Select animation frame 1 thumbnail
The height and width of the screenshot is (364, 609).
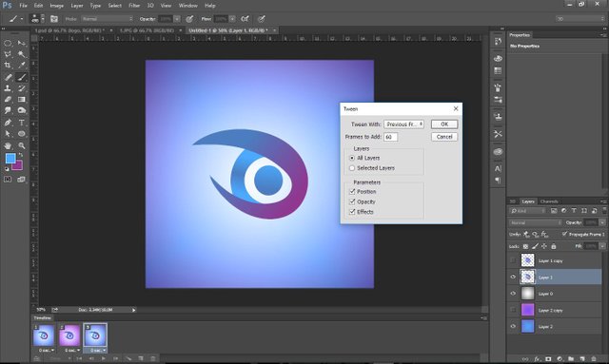tap(44, 335)
